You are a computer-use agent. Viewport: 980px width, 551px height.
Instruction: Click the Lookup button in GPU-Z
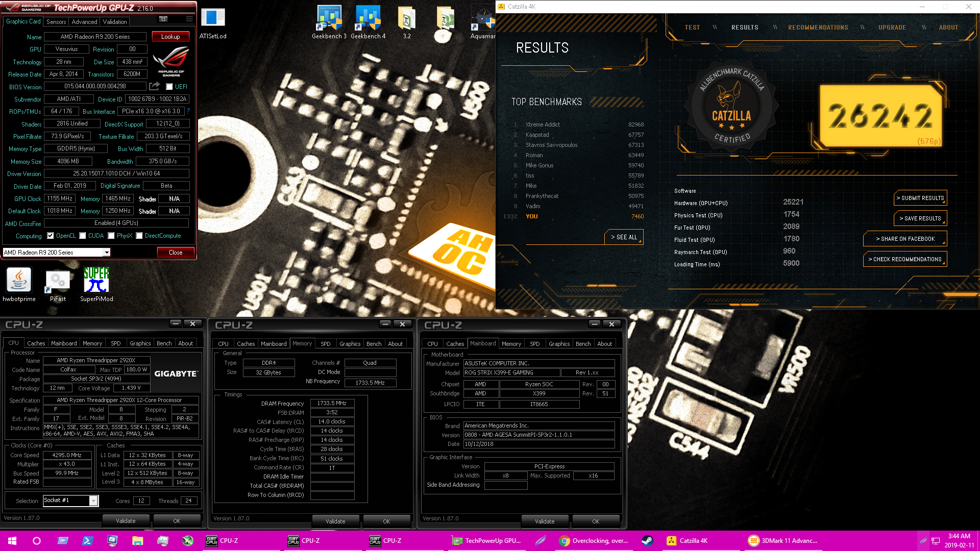click(170, 37)
